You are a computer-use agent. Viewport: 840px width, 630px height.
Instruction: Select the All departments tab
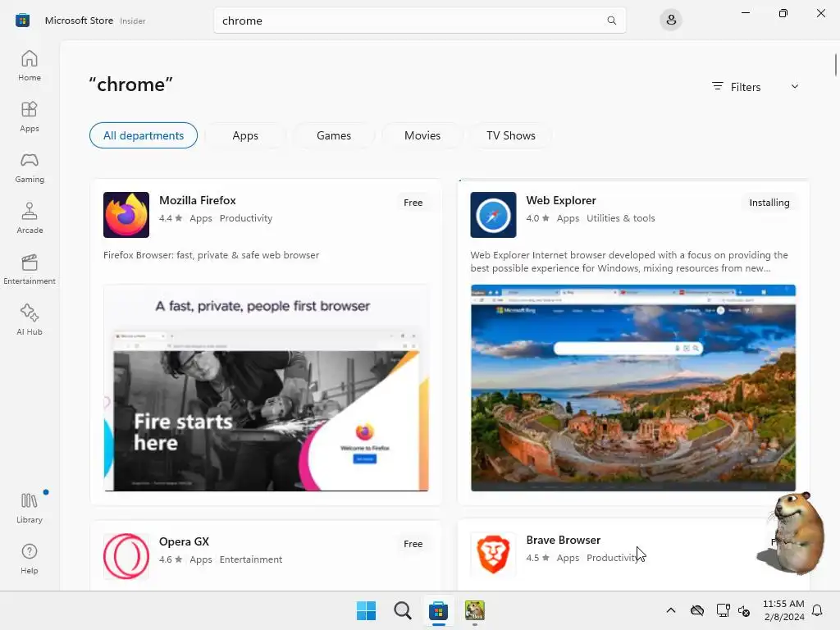coord(144,135)
